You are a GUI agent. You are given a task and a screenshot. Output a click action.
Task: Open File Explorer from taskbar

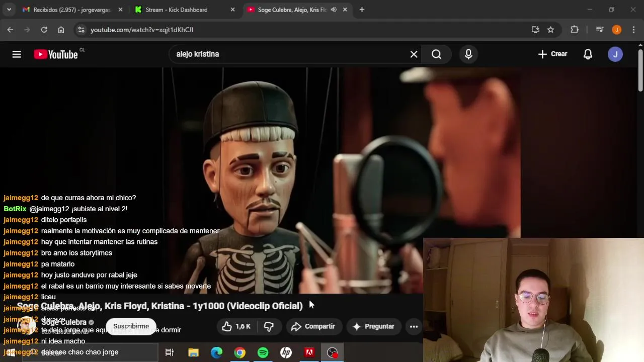click(193, 352)
